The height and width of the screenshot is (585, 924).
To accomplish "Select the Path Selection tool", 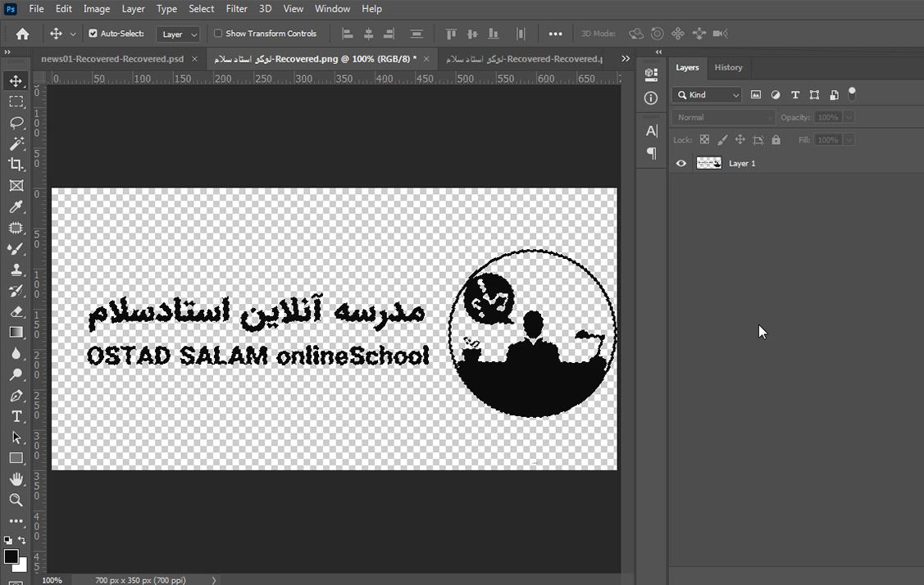I will click(x=16, y=438).
